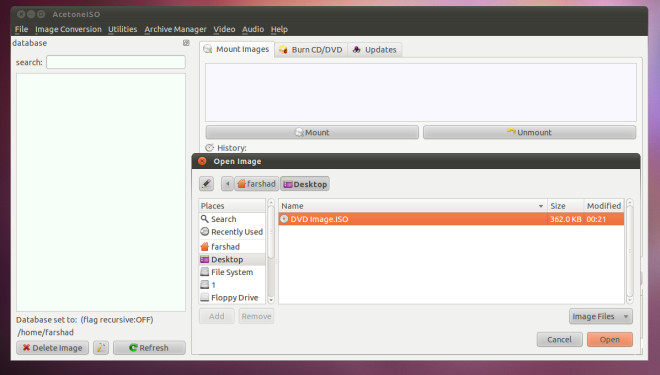Open the Utilities menu
The height and width of the screenshot is (375, 660).
[x=122, y=29]
